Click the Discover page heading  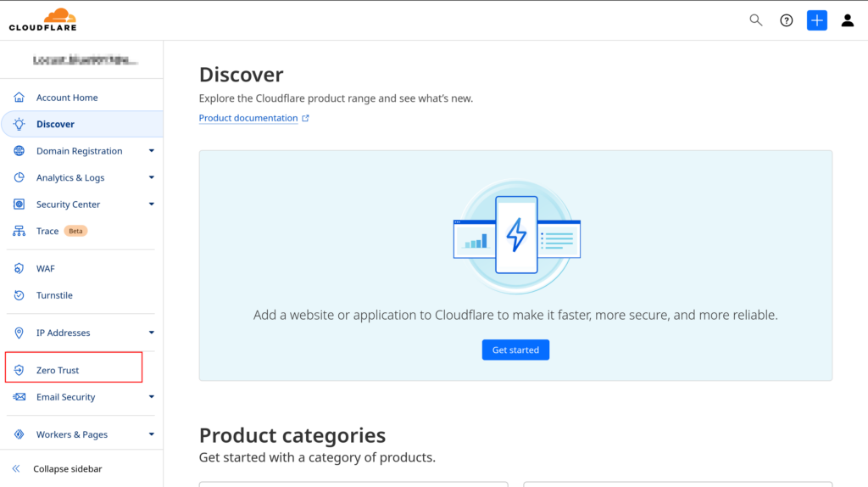242,75
